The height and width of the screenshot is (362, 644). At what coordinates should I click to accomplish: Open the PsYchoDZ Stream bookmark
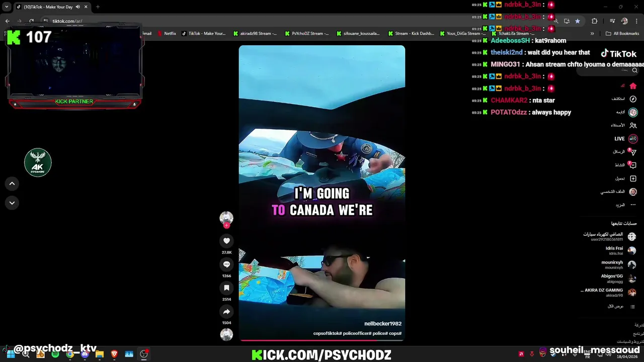point(306,34)
